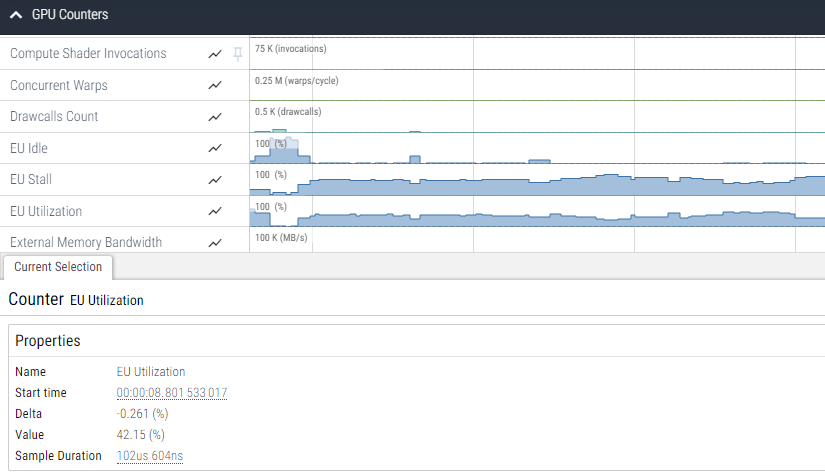Screen dimensions: 825x473
Task: Open chart options for External Memory Bandwidth
Action: [215, 243]
